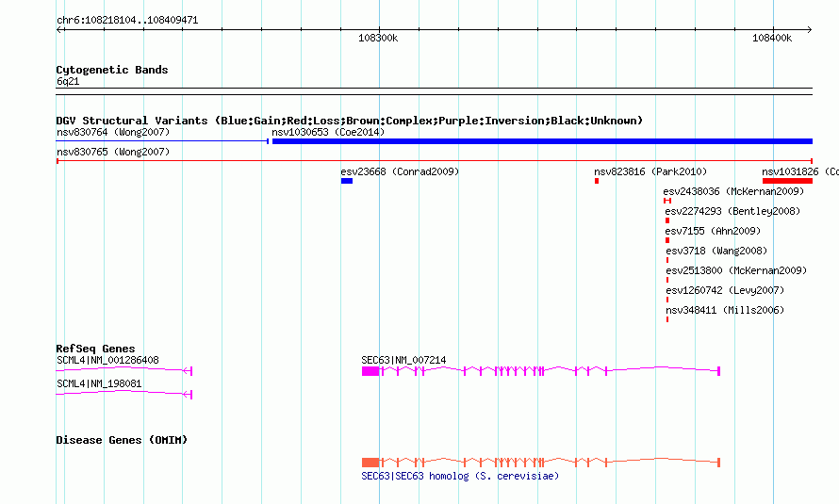This screenshot has width=839, height=504.
Task: Select the esv23668 (Conrad2009) label
Action: point(400,171)
